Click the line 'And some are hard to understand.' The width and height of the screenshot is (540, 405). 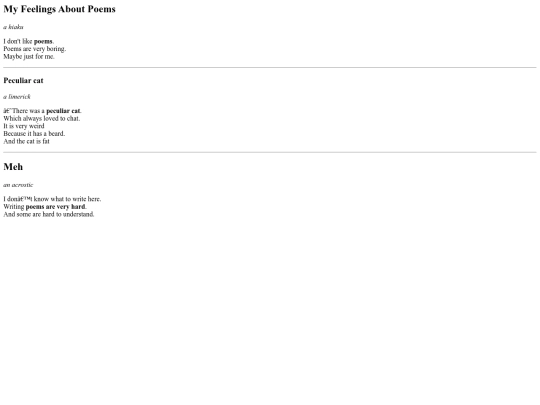(x=49, y=214)
